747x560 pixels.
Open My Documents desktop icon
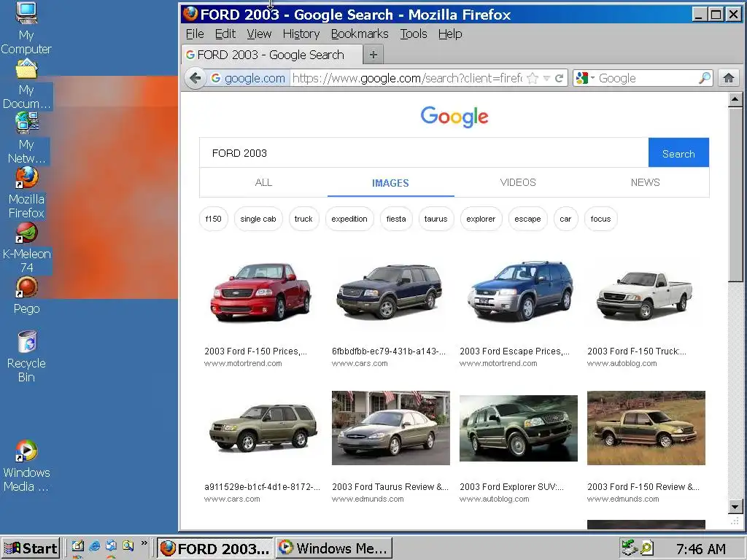click(x=26, y=85)
